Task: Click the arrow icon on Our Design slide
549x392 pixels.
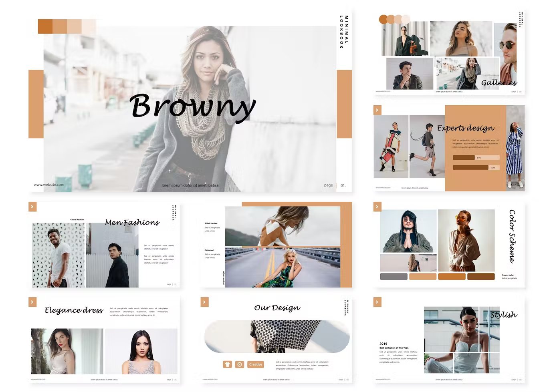Action: [x=204, y=302]
